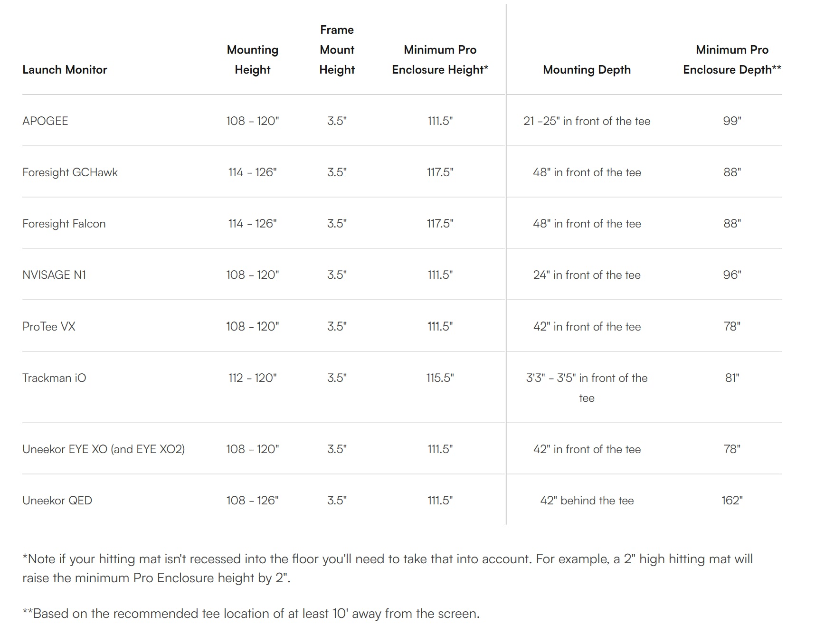Select the Mounting Depth column header
The height and width of the screenshot is (644, 815).
click(x=587, y=70)
